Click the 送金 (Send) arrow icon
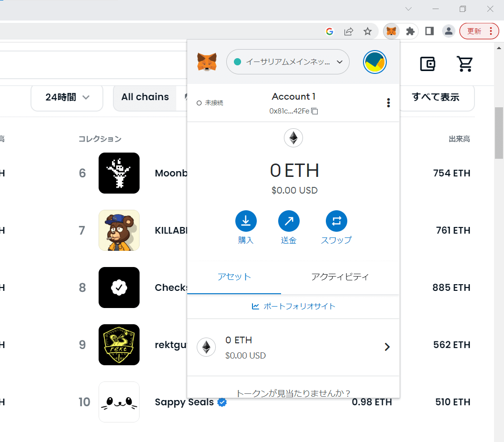The height and width of the screenshot is (442, 504). tap(289, 221)
